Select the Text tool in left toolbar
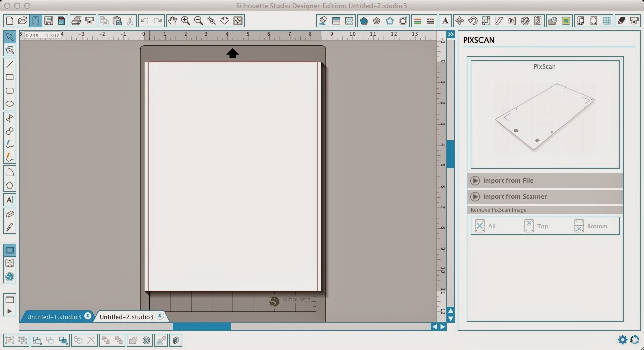644x350 pixels. 9,200
